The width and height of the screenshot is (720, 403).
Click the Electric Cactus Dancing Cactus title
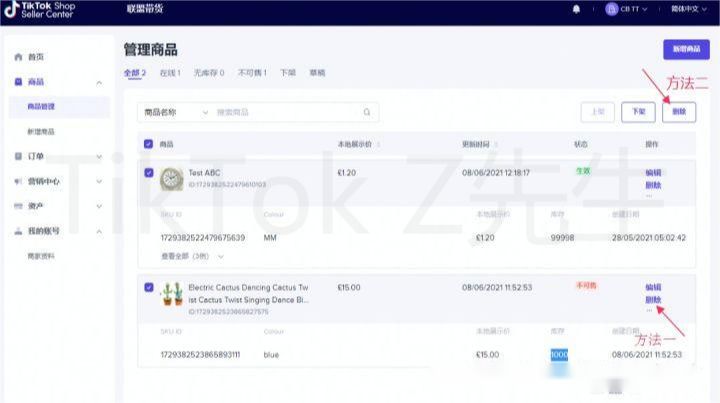coord(248,294)
